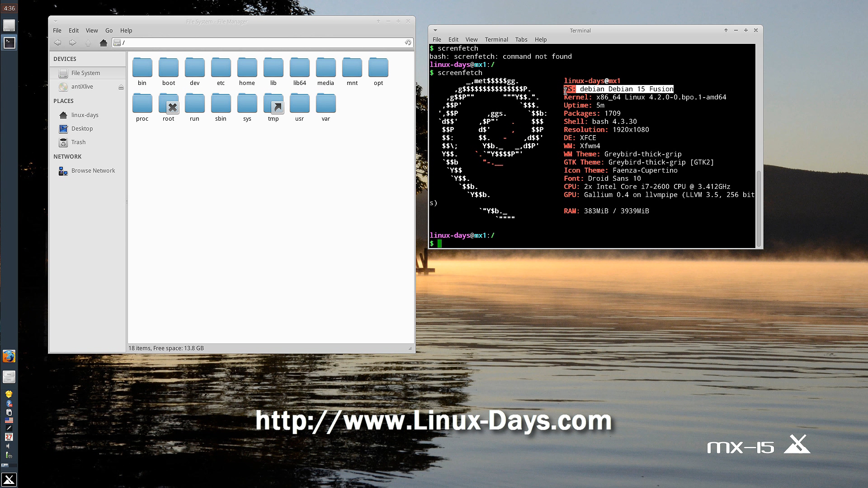This screenshot has height=488, width=868.
Task: Open Terminal's Edit menu
Action: click(x=453, y=39)
